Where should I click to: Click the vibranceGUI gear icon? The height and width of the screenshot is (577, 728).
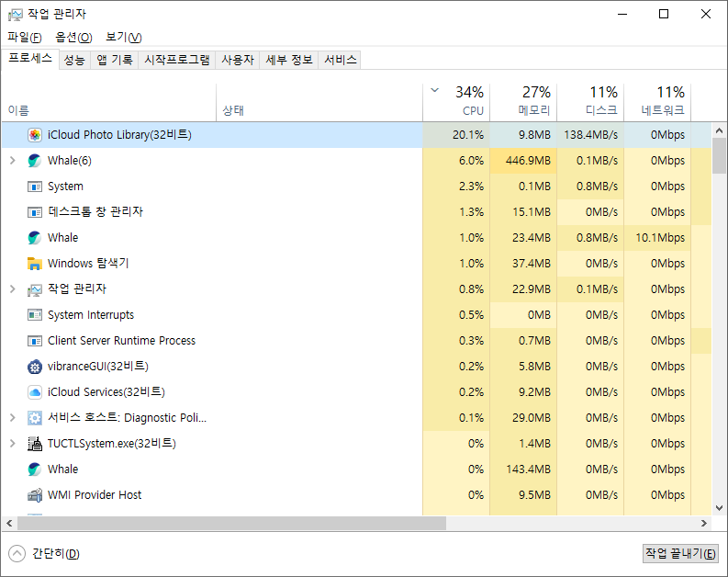click(35, 367)
